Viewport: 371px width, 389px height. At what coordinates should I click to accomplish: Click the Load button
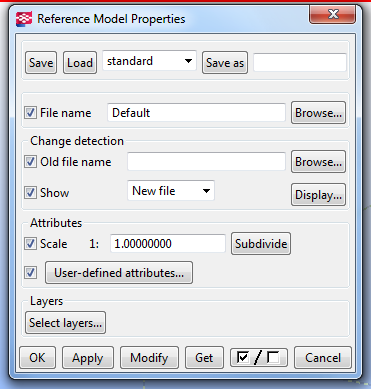click(80, 62)
